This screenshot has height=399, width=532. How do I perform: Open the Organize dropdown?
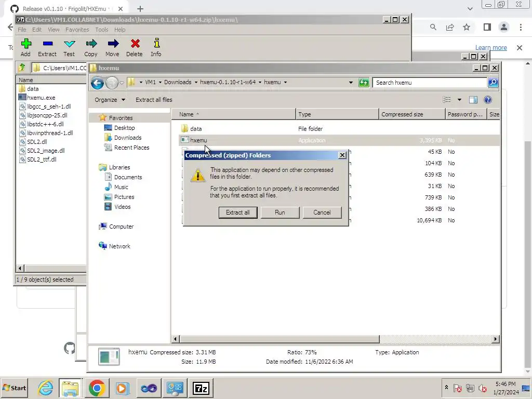(x=110, y=100)
